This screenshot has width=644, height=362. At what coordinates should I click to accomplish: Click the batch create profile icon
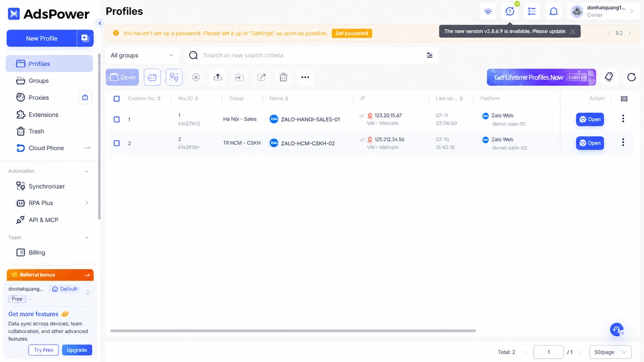point(85,39)
